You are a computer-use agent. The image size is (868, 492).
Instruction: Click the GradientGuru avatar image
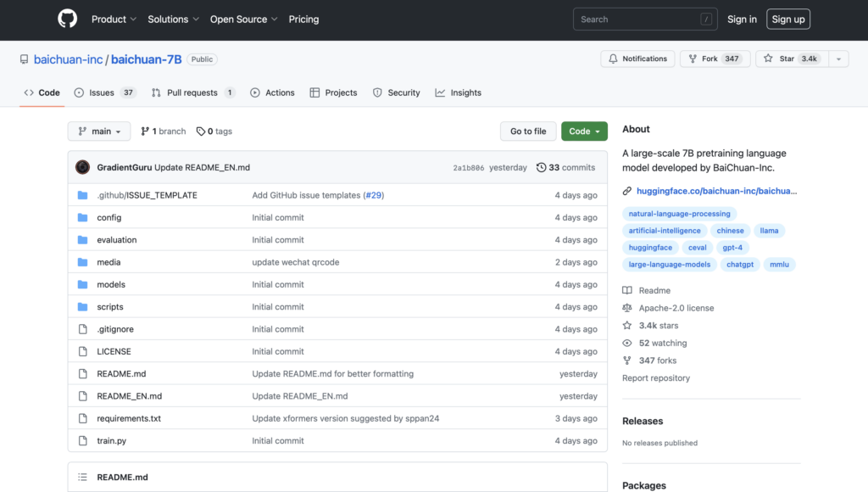(x=82, y=167)
